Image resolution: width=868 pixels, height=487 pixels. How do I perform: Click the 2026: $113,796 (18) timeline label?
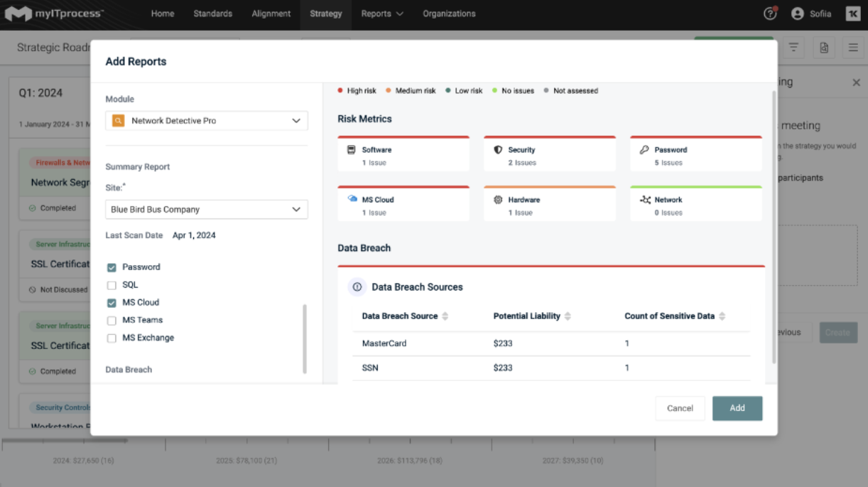pos(410,461)
